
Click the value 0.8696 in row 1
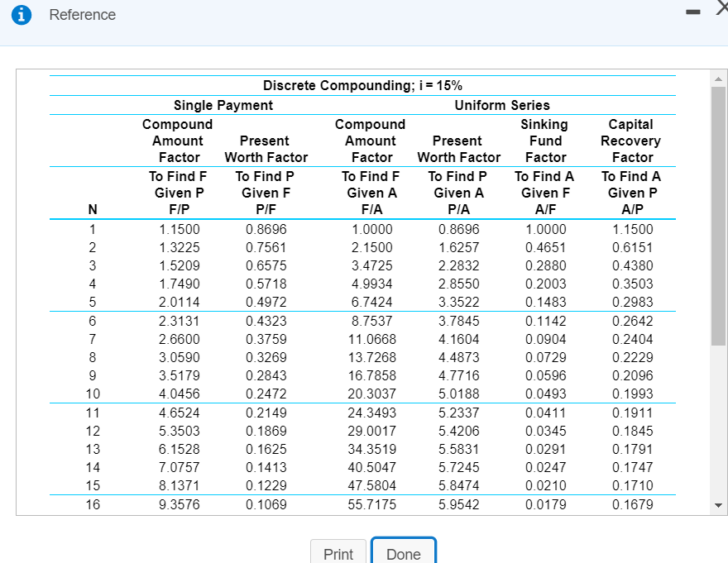[x=266, y=229]
